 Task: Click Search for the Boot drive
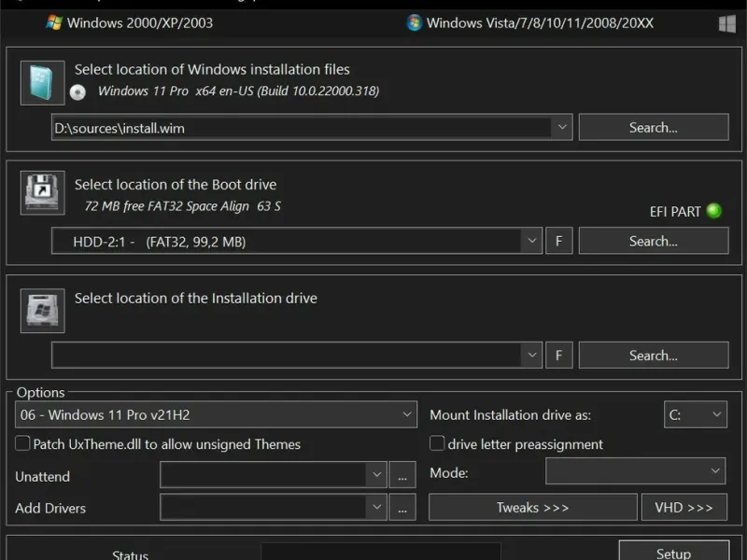click(653, 241)
